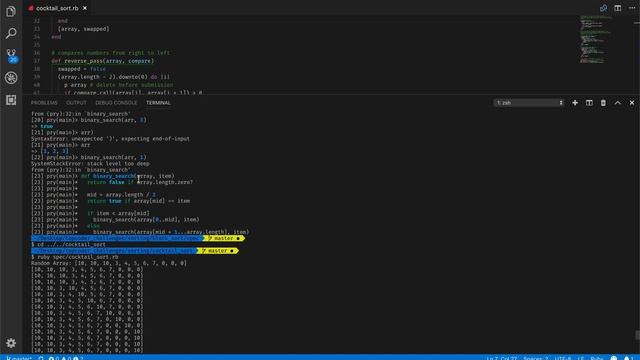This screenshot has height=360, width=640.
Task: Click the 'def binary_search(array, item)' terminal line
Action: 127,176
